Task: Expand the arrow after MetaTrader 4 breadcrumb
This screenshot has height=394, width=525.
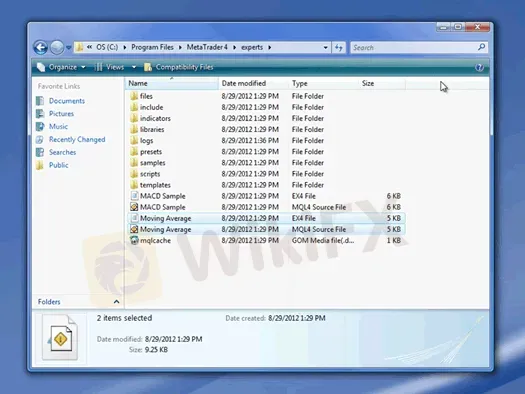Action: (234, 48)
